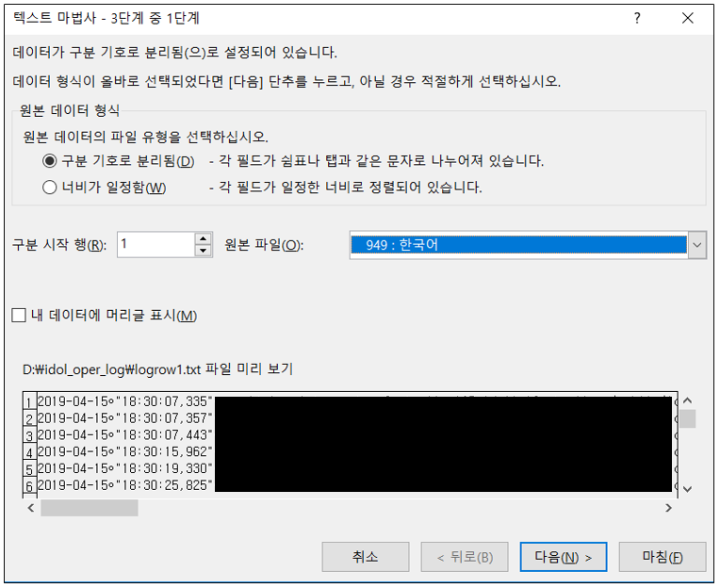Viewport: 720px width, 588px height.
Task: Click the 구분 시작 행 input field
Action: (156, 245)
